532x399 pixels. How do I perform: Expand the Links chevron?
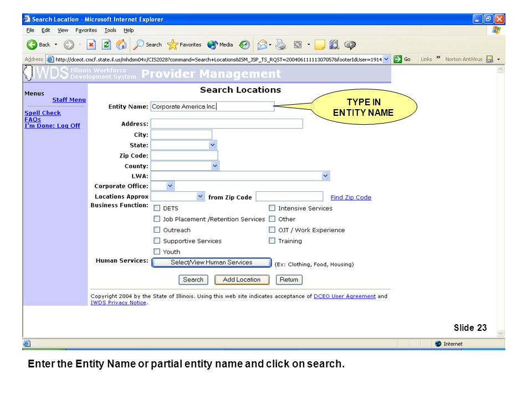coord(438,58)
